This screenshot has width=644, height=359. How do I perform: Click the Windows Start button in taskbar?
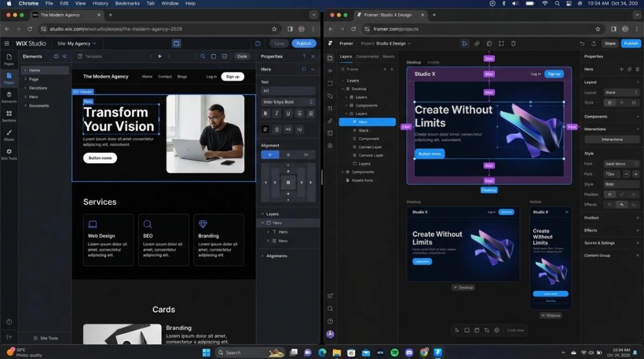click(206, 352)
